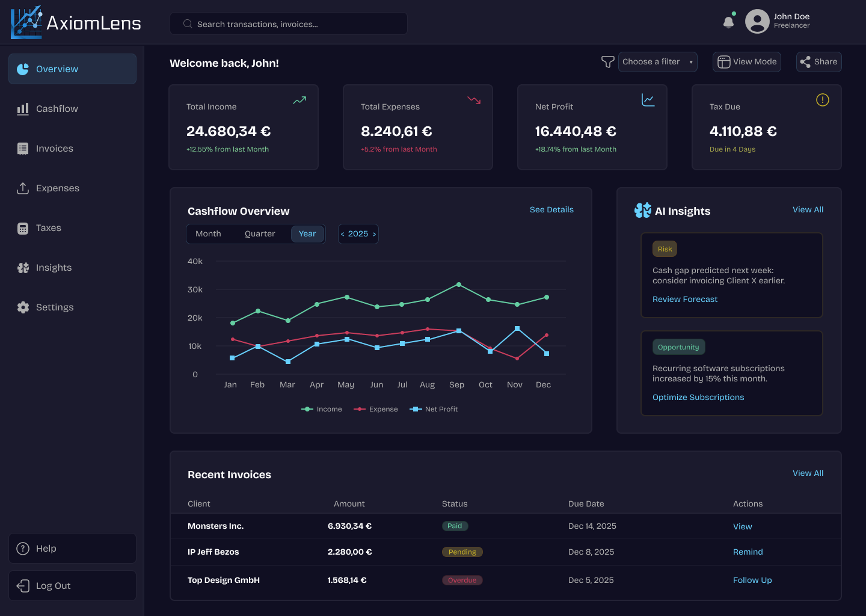The height and width of the screenshot is (616, 866).
Task: Click the Tax Due warning icon
Action: [822, 100]
